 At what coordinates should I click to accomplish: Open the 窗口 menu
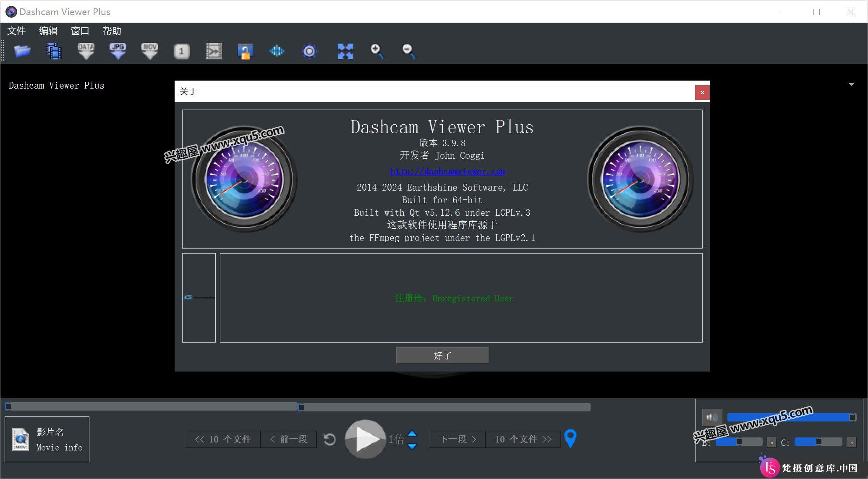click(x=80, y=31)
